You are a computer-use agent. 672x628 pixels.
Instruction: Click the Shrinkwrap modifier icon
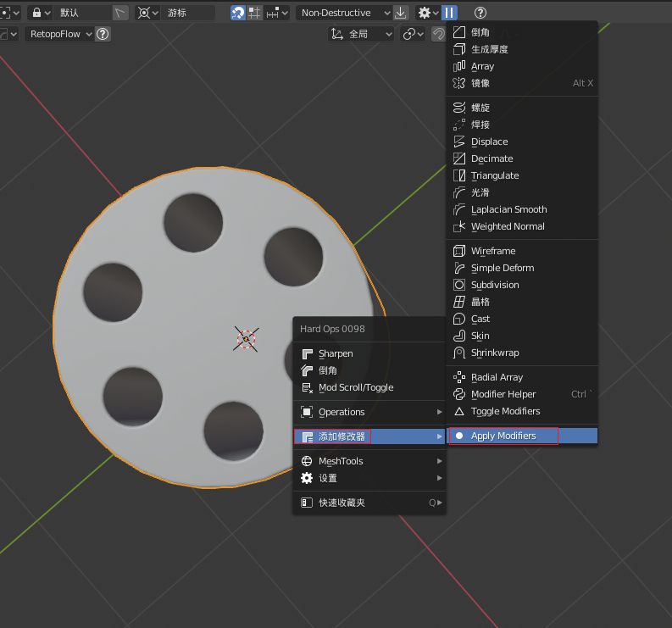[459, 353]
